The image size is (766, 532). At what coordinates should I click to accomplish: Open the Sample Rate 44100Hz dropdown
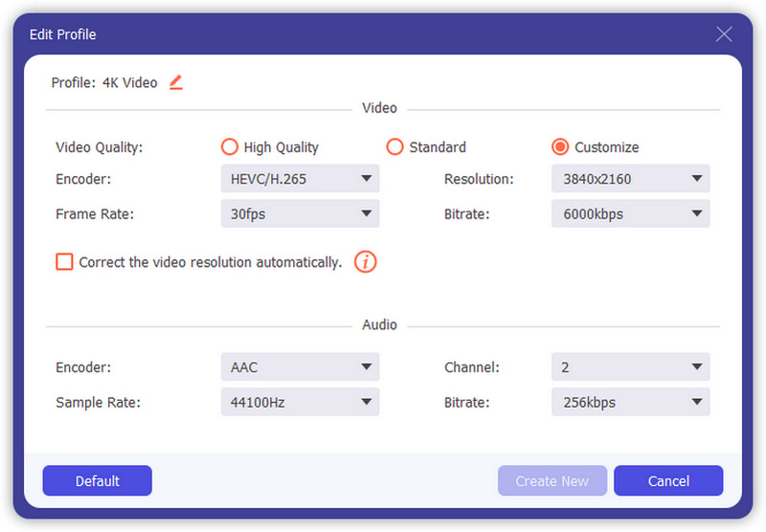pyautogui.click(x=300, y=403)
